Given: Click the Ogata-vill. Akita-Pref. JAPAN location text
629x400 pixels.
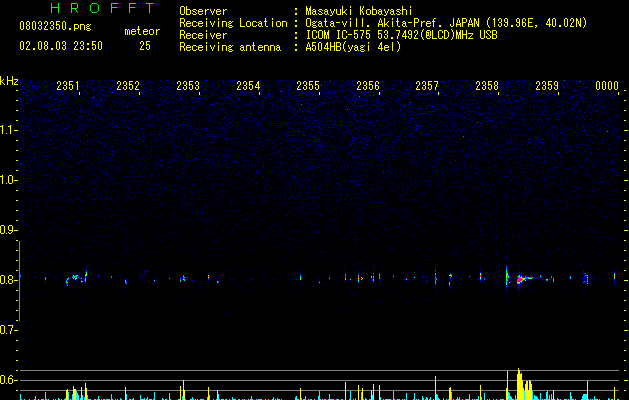Looking at the screenshot, I should [446, 23].
